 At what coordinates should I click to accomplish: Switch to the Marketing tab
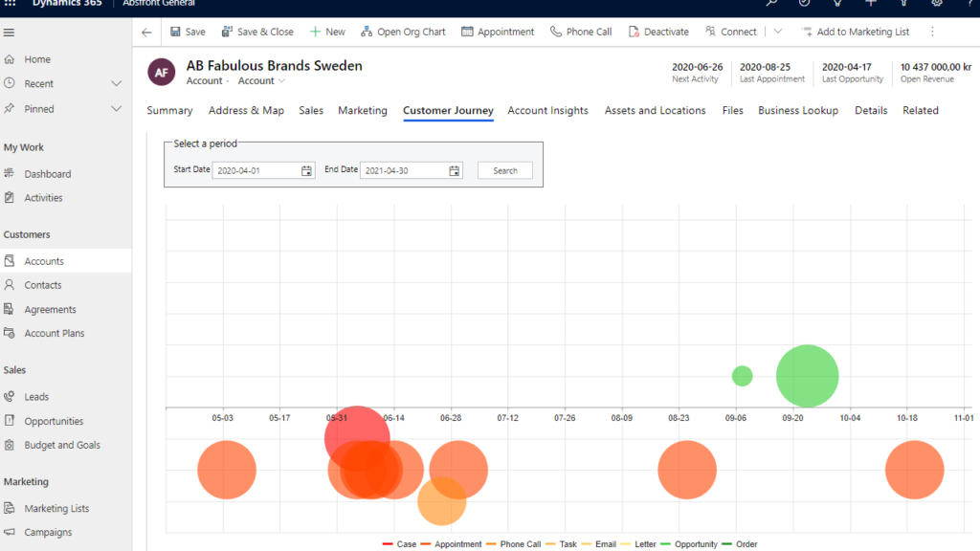coord(363,111)
